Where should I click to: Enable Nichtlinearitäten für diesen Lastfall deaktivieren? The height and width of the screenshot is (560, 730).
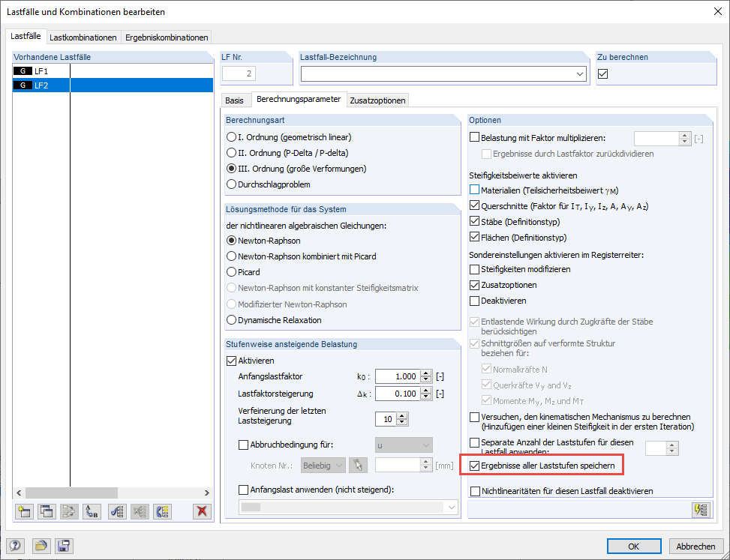(x=475, y=491)
